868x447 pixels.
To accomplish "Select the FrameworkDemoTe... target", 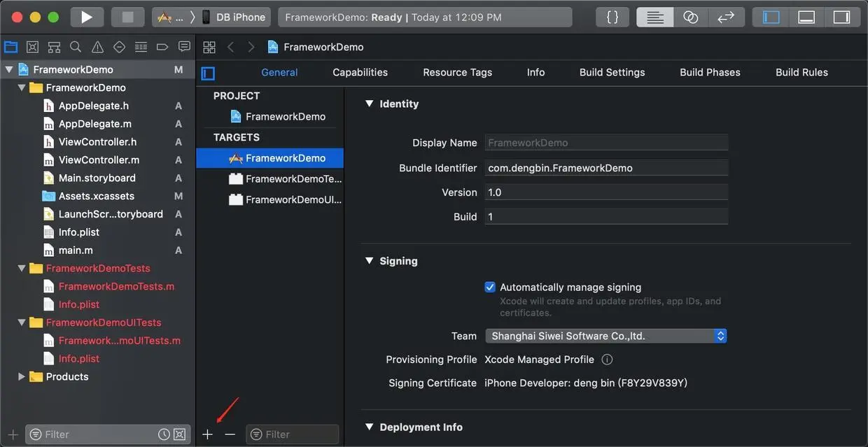I will (x=269, y=178).
